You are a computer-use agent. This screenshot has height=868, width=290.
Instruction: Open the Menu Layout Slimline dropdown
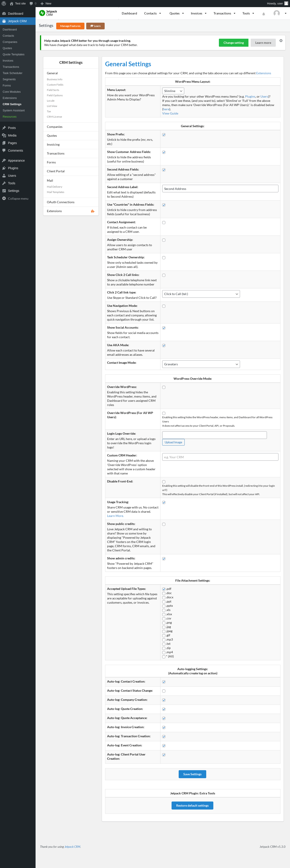pyautogui.click(x=173, y=91)
